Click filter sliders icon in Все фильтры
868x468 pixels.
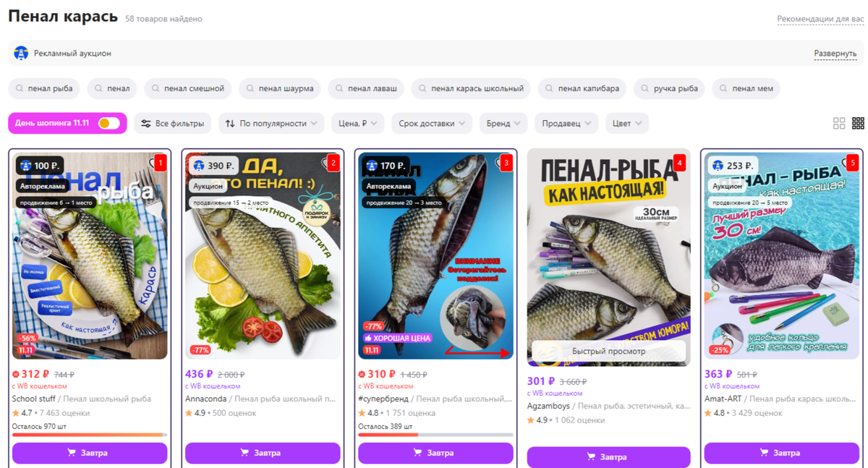point(146,124)
